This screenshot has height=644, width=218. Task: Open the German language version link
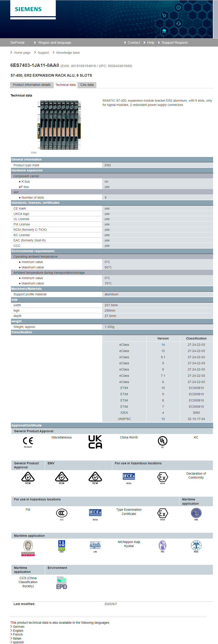click(19, 626)
